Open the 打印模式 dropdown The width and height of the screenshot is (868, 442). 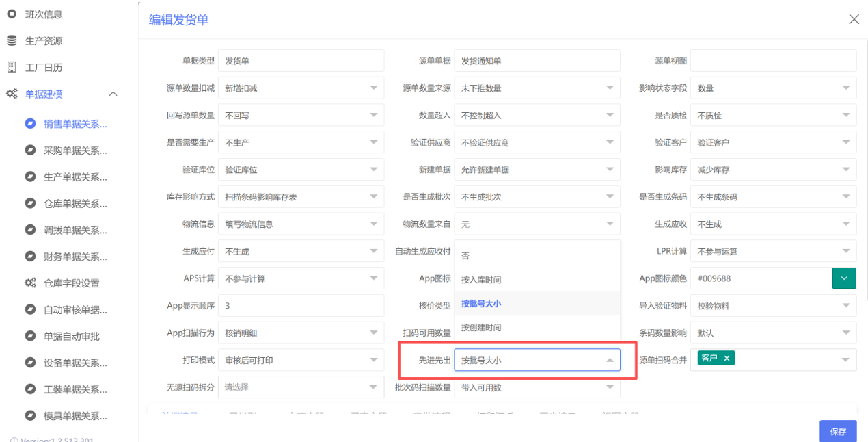click(373, 360)
